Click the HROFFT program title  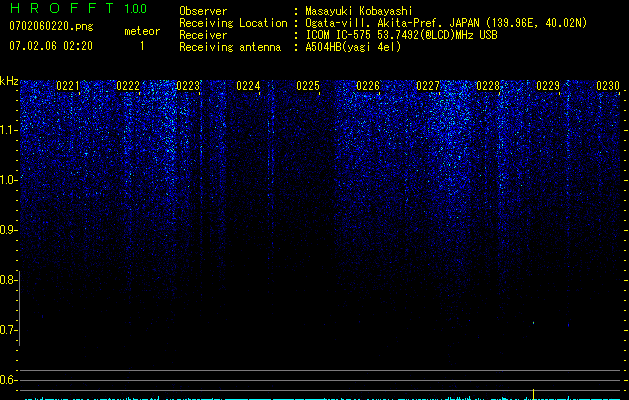pos(62,8)
